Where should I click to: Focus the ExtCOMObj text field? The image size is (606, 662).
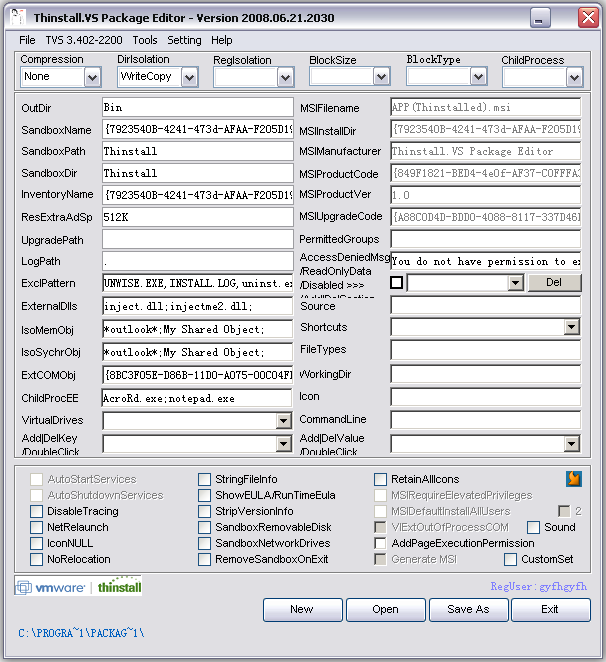pos(198,375)
